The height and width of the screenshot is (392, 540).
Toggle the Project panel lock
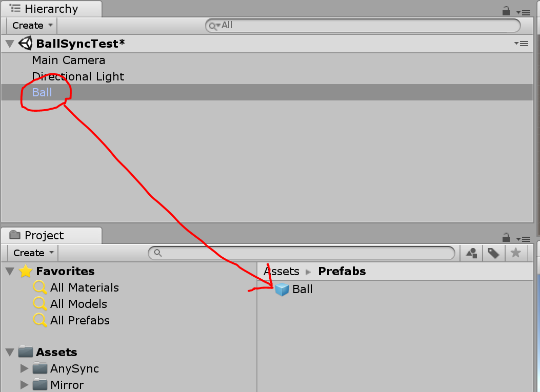[x=506, y=237]
